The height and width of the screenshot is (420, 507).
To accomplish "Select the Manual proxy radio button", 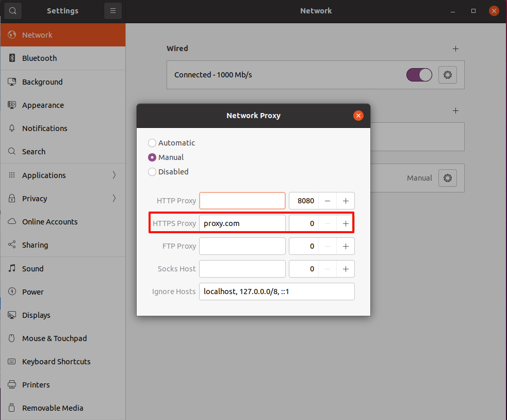I will pos(152,157).
